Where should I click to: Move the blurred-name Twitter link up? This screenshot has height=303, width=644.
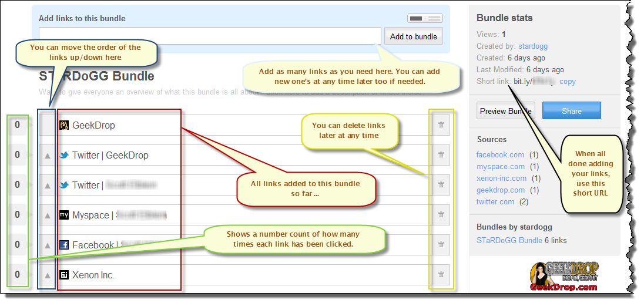[x=47, y=186]
